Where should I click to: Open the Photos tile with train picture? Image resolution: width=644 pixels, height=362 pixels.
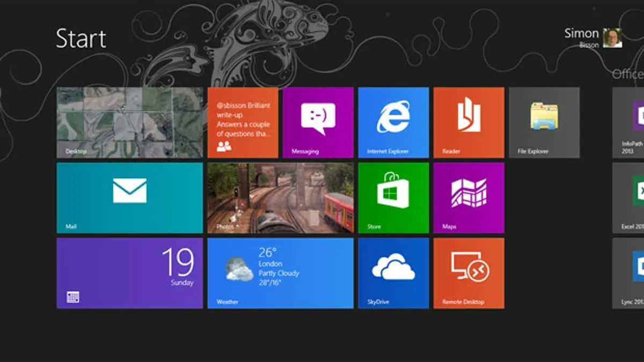tap(280, 198)
